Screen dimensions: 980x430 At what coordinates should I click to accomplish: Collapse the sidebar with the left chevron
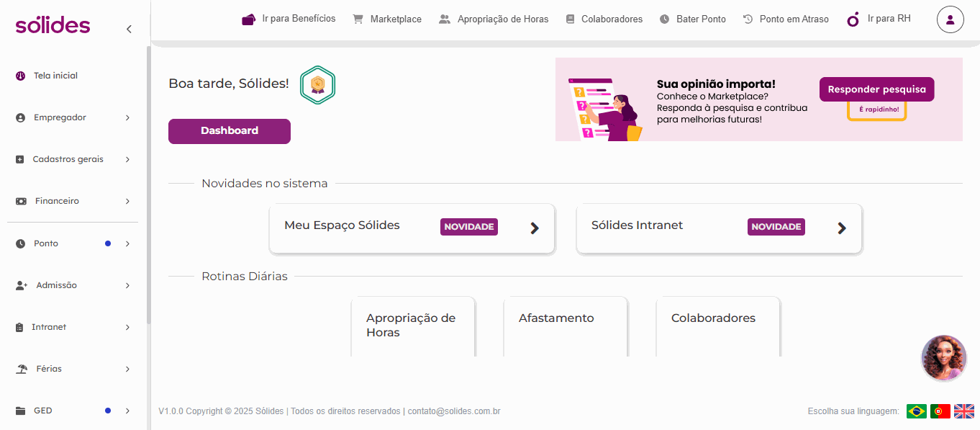(129, 29)
